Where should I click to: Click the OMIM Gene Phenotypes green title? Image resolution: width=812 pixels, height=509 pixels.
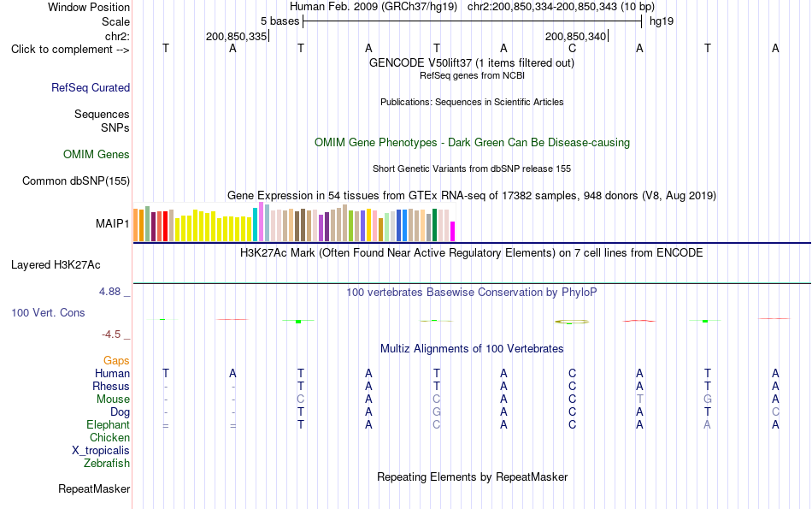473,143
